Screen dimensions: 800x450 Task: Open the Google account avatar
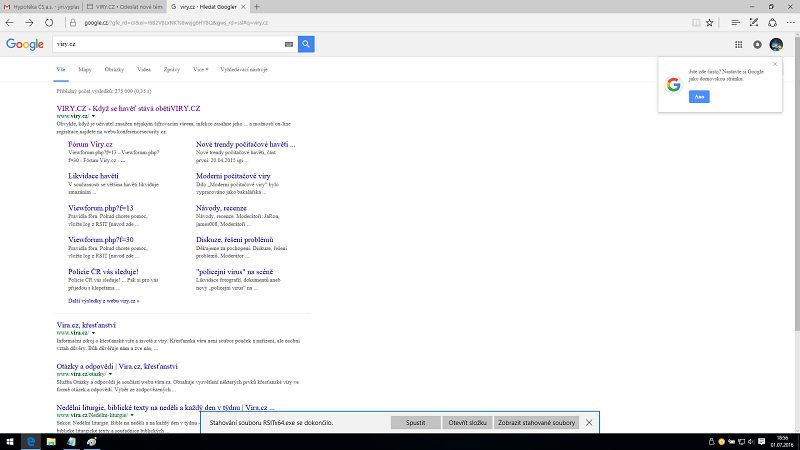tap(776, 44)
